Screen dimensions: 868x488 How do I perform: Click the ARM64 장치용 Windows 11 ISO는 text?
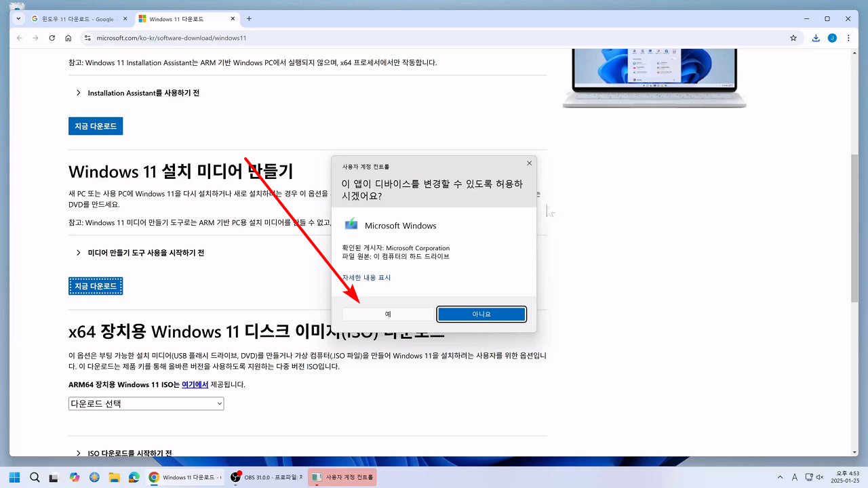(x=124, y=384)
